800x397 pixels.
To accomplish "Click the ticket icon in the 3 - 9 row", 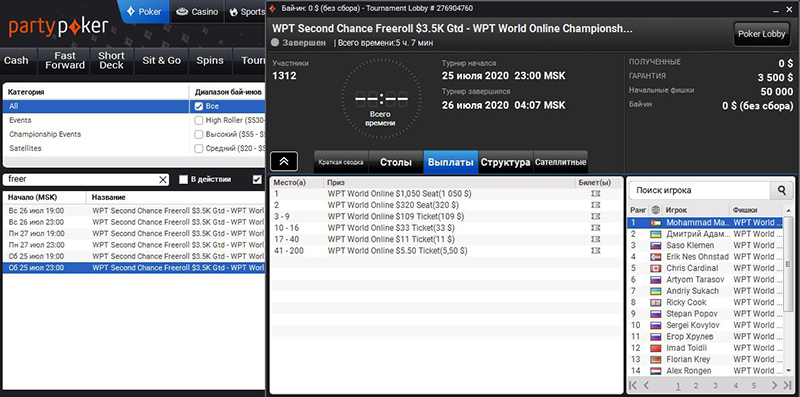I will (x=594, y=216).
